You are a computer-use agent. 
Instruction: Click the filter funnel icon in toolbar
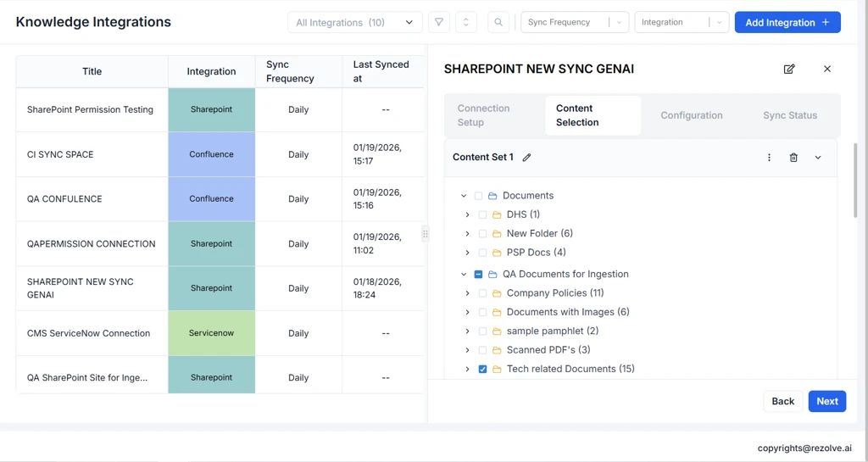point(438,23)
